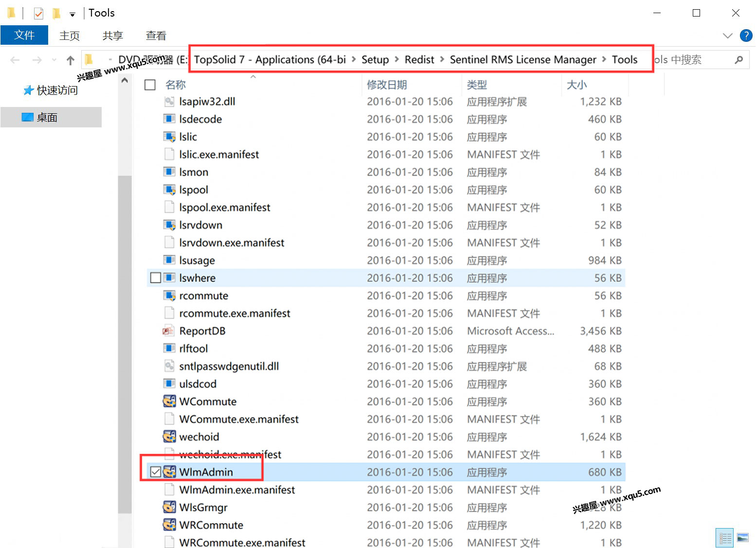Go to the Setup folder in the address path
Screen dimensions: 756x548
[375, 59]
